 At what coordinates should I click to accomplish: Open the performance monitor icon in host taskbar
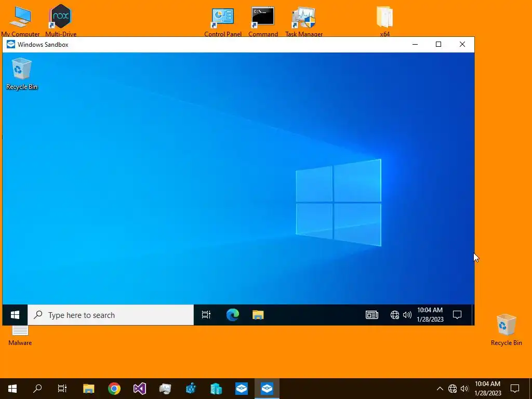tap(165, 389)
